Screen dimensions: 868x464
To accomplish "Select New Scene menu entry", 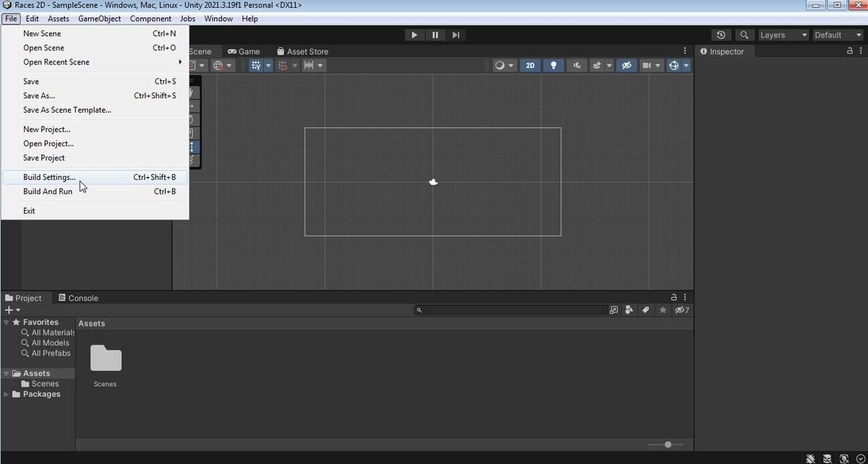I will point(95,33).
